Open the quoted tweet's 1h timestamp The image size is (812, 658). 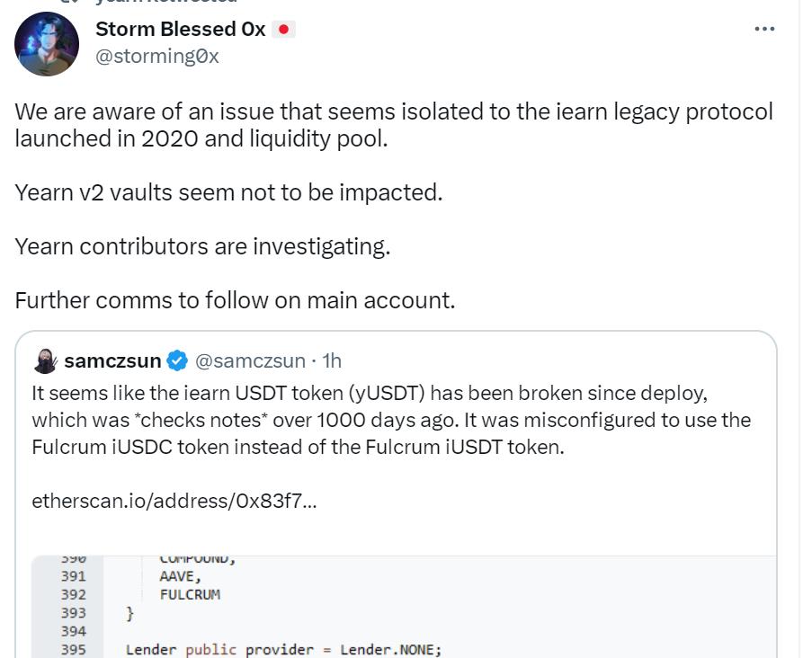coord(332,361)
